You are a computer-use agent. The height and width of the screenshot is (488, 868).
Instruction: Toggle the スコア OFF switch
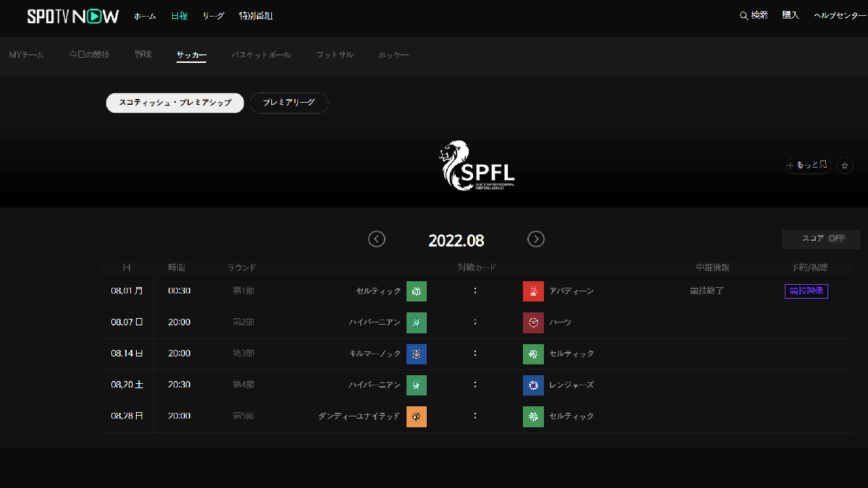(x=821, y=239)
